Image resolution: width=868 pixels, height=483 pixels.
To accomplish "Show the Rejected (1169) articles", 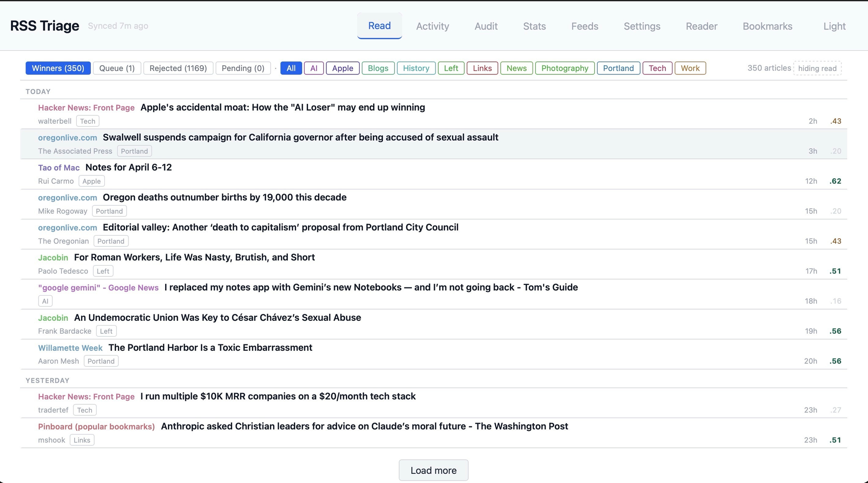I will [x=178, y=68].
